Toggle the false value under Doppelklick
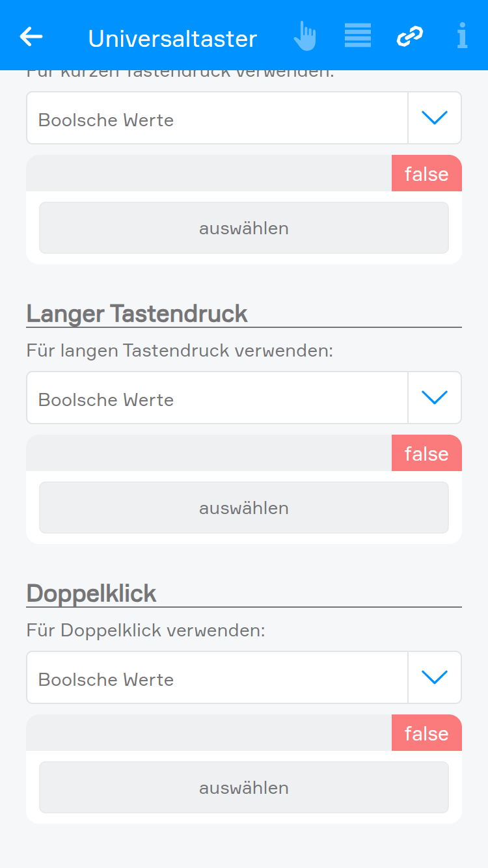Image resolution: width=488 pixels, height=868 pixels. tap(426, 733)
